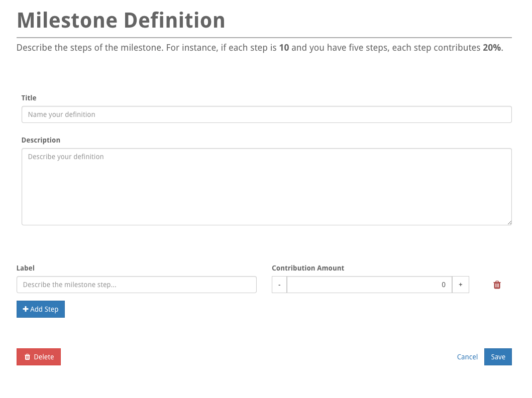
Task: Click 'Describe your definition' text area
Action: 266,186
